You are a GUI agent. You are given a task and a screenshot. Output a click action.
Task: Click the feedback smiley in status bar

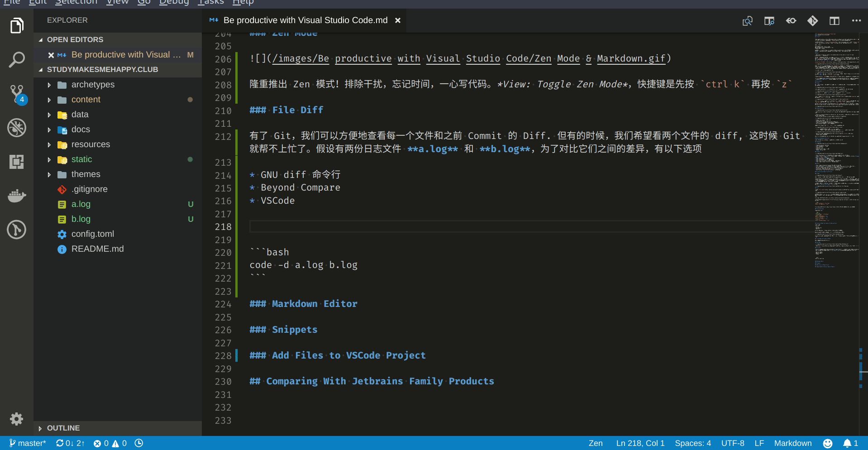(828, 443)
